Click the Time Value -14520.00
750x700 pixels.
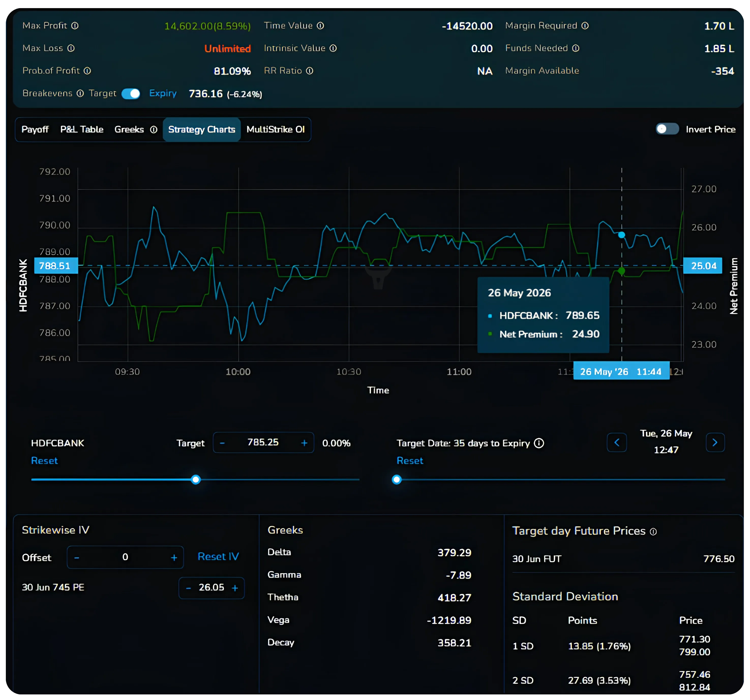point(467,26)
